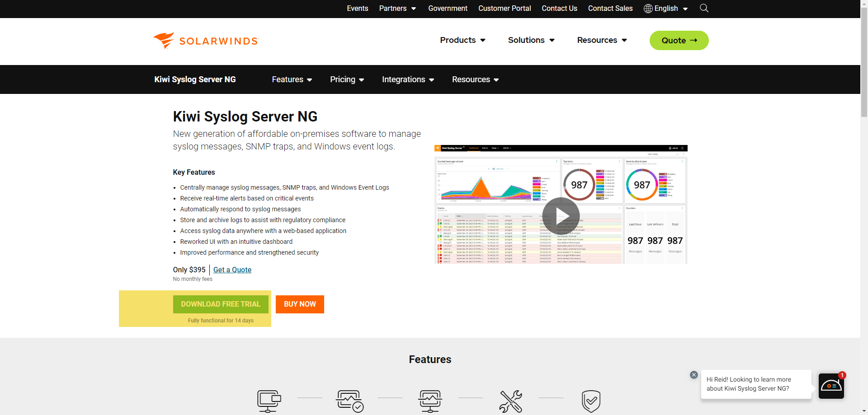The height and width of the screenshot is (415, 868).
Task: Click "Improved performance and strengthened security" text
Action: (250, 252)
